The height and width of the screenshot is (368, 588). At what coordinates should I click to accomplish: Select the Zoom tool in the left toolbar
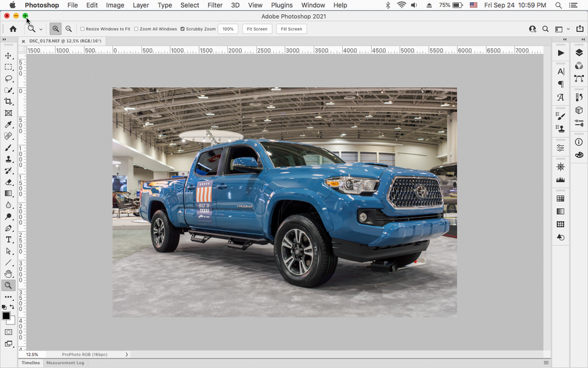8,285
